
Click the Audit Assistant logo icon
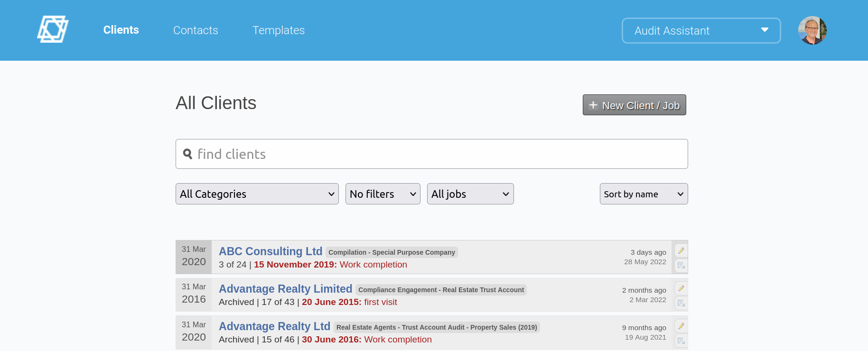[x=53, y=29]
